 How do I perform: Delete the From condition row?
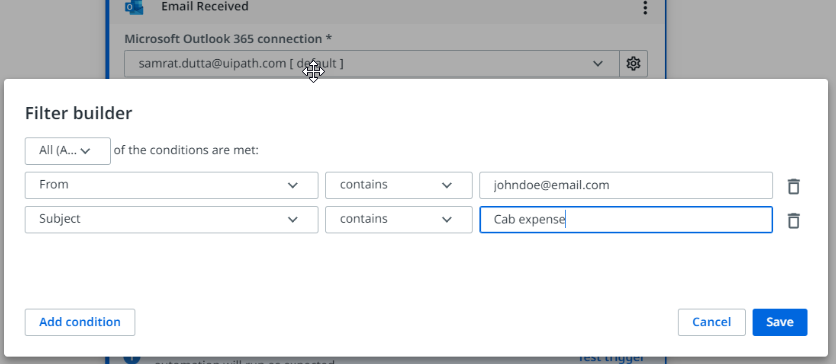pos(793,186)
